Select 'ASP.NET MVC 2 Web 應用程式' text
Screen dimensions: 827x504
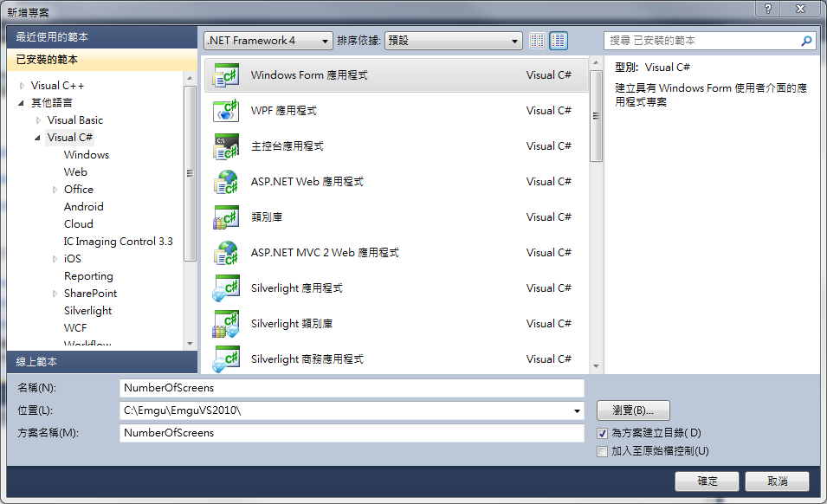click(325, 253)
